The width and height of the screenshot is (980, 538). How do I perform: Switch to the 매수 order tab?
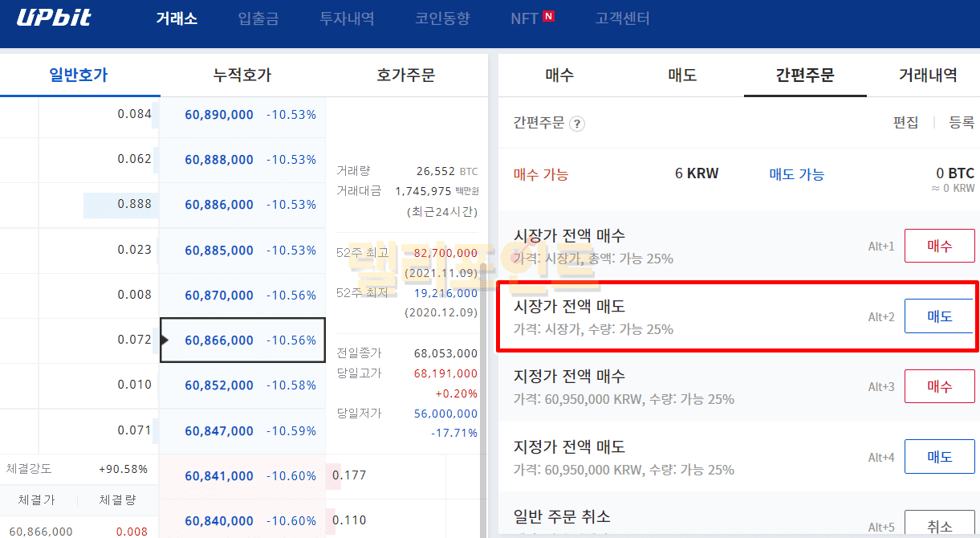(x=559, y=75)
